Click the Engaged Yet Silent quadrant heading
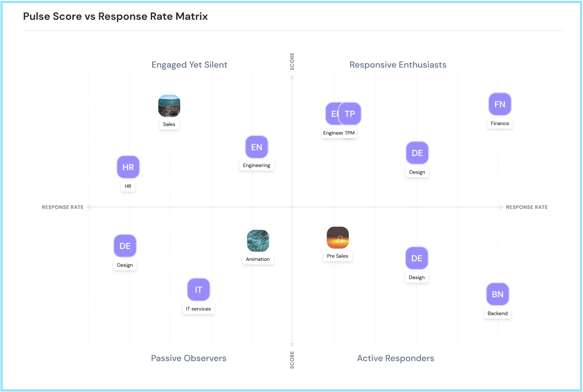583x392 pixels. click(x=189, y=65)
